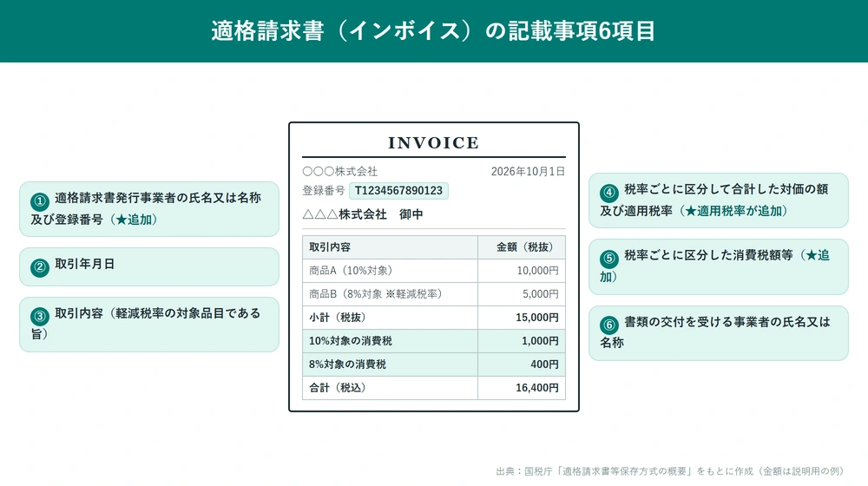The image size is (868, 486).
Task: Click the 1,000円 tax amount
Action: 540,341
